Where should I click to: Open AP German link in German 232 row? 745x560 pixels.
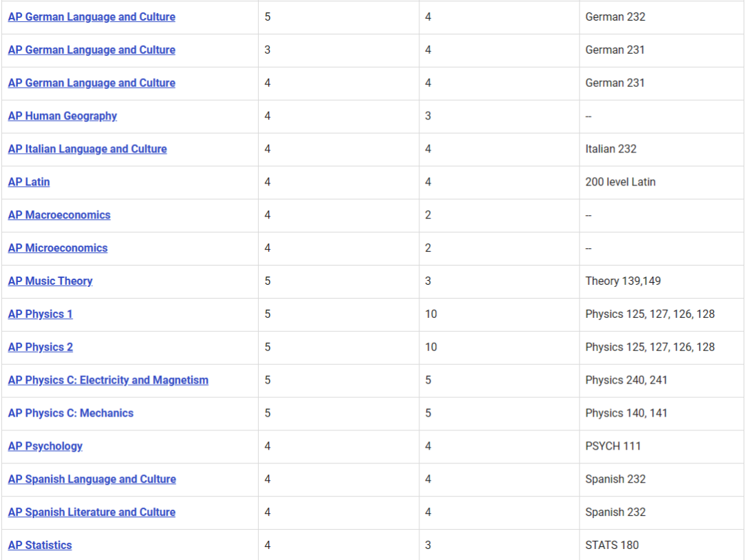[x=92, y=17]
